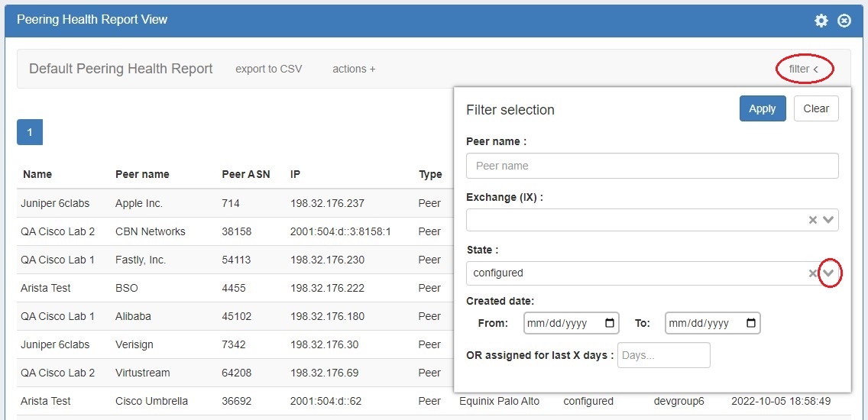The height and width of the screenshot is (420, 868).
Task: Open the To date calendar picker
Action: tap(751, 323)
